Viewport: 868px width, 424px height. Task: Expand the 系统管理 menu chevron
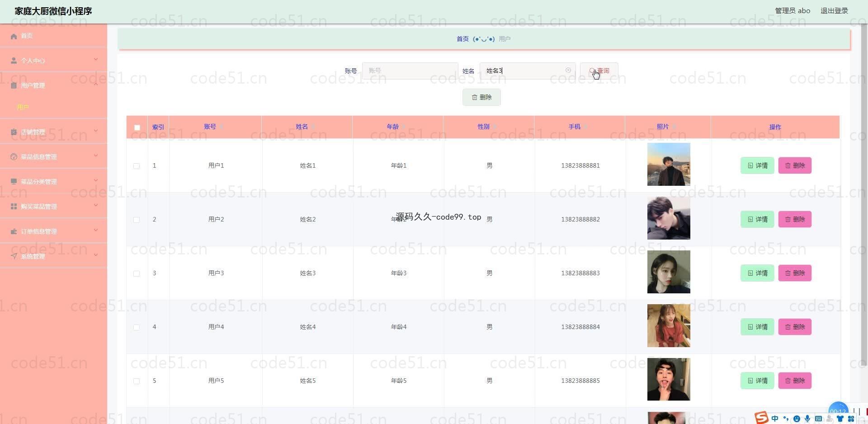(x=95, y=255)
